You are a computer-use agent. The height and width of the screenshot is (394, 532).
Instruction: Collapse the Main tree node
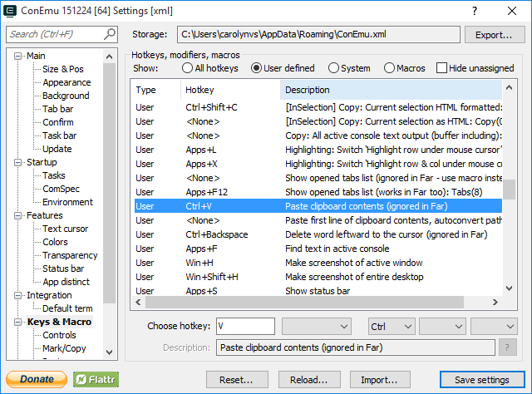[x=17, y=56]
